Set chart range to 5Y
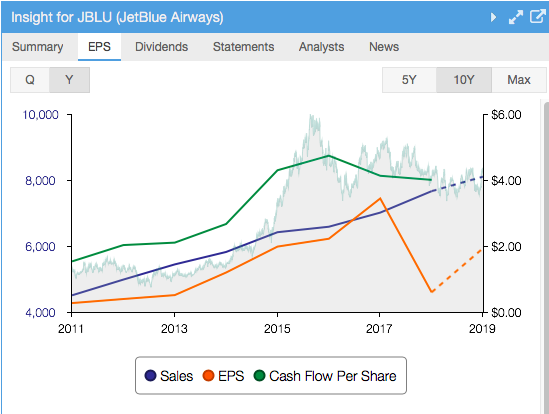 (409, 80)
